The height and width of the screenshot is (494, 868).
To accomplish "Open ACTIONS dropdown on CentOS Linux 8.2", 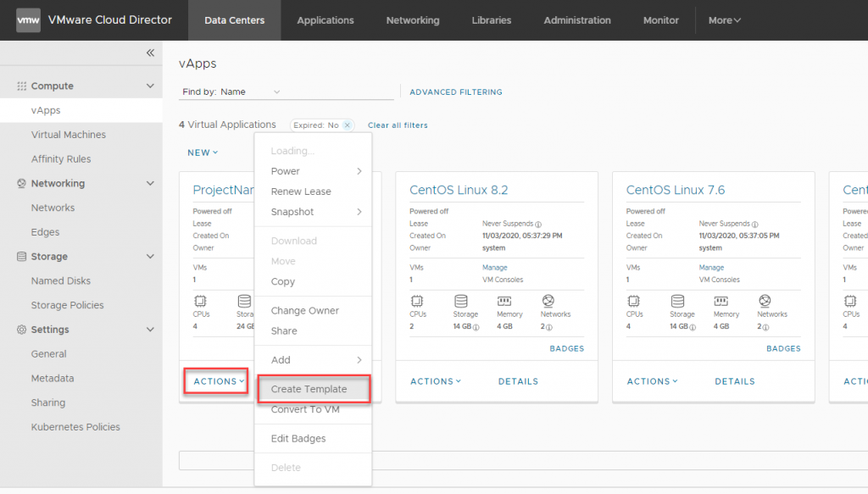I will click(x=436, y=381).
